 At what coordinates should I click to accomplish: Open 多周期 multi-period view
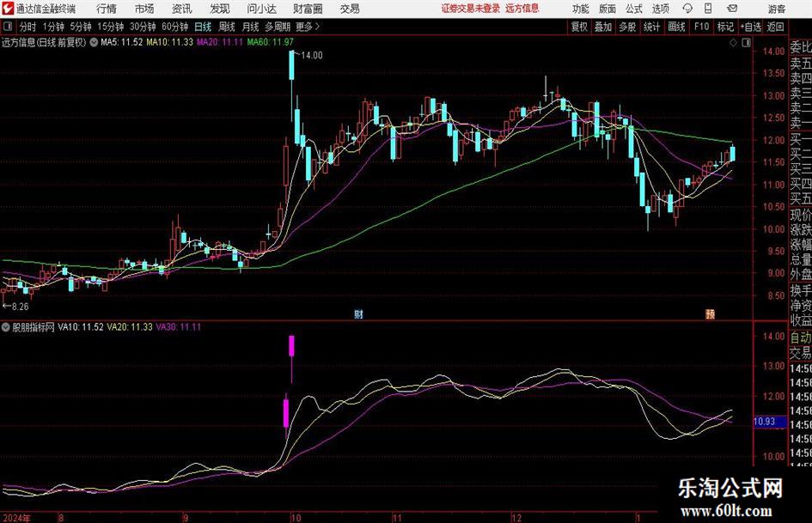click(278, 27)
